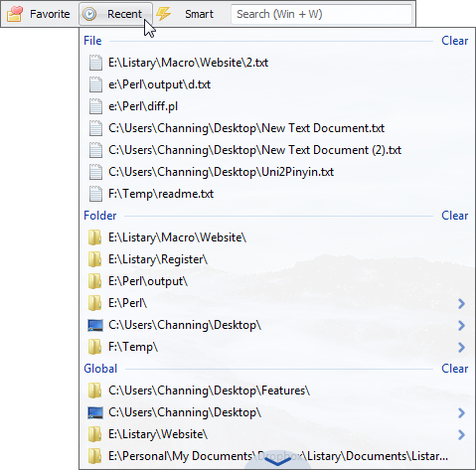
Task: Expand the E:\Perl\ folder submenu arrow
Action: tap(461, 303)
